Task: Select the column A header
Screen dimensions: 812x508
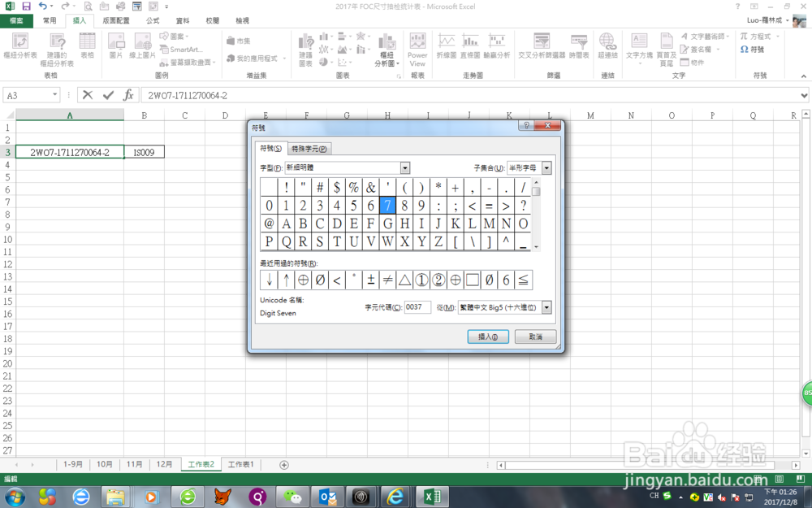Action: coord(69,115)
